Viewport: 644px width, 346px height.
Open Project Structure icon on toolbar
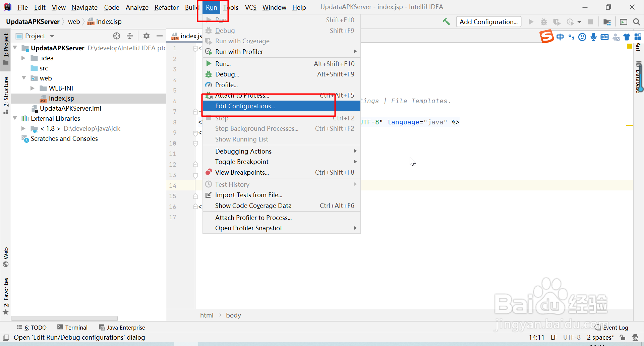[x=606, y=21]
